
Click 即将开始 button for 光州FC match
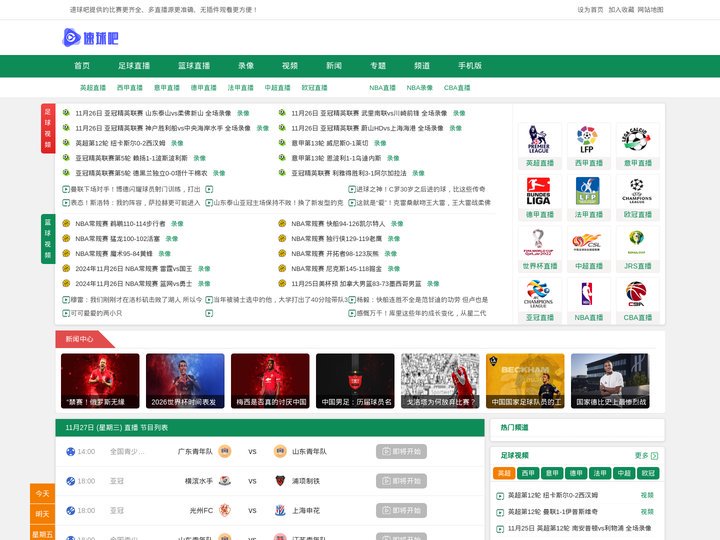pyautogui.click(x=401, y=510)
